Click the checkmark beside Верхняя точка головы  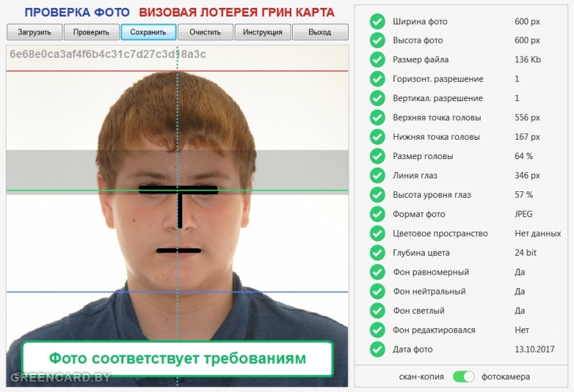[x=377, y=118]
